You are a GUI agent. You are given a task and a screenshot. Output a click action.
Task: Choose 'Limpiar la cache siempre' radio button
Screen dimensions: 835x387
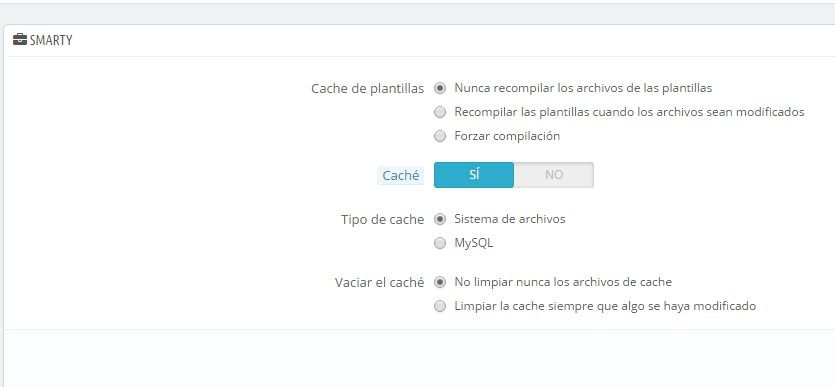point(440,306)
